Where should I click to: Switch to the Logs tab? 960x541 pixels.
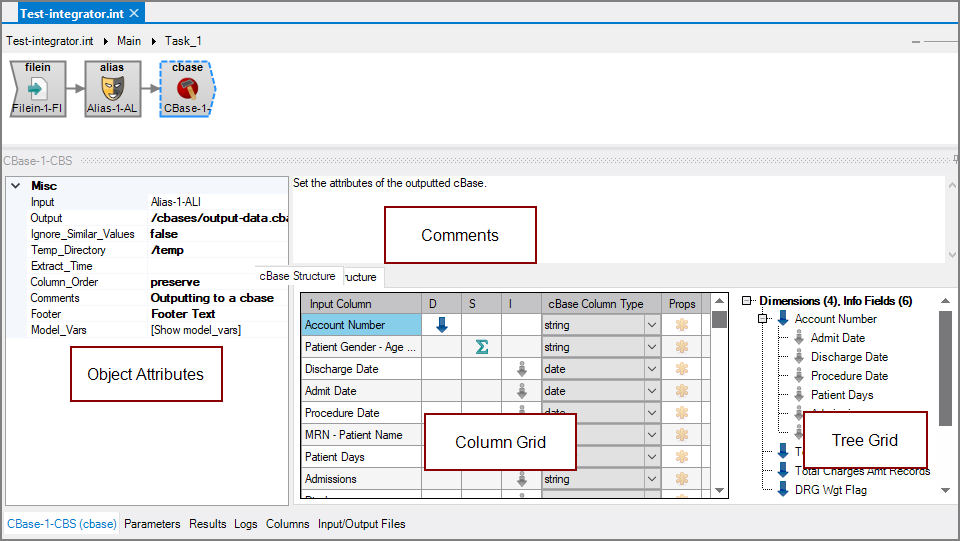(x=246, y=524)
